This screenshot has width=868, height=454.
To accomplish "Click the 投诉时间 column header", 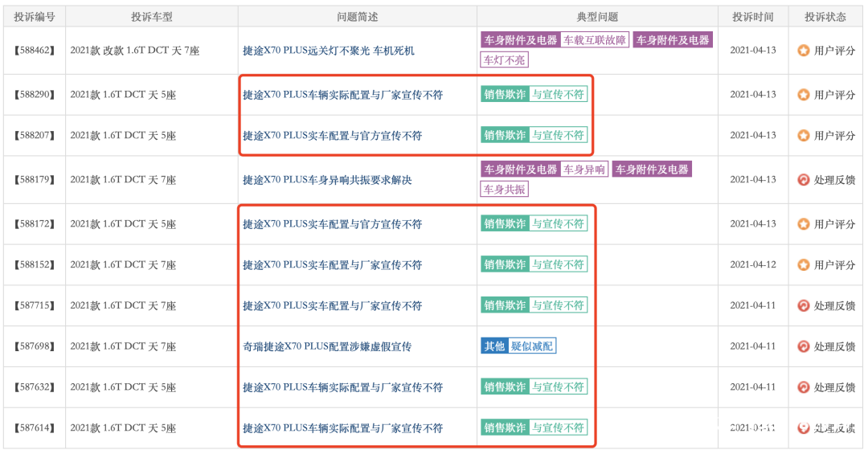I will click(x=753, y=17).
